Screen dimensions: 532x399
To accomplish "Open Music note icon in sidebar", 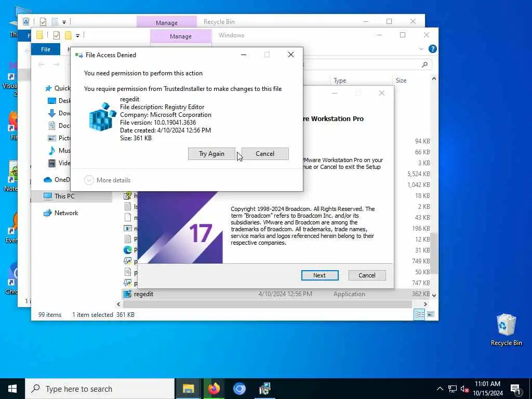I will pos(51,151).
